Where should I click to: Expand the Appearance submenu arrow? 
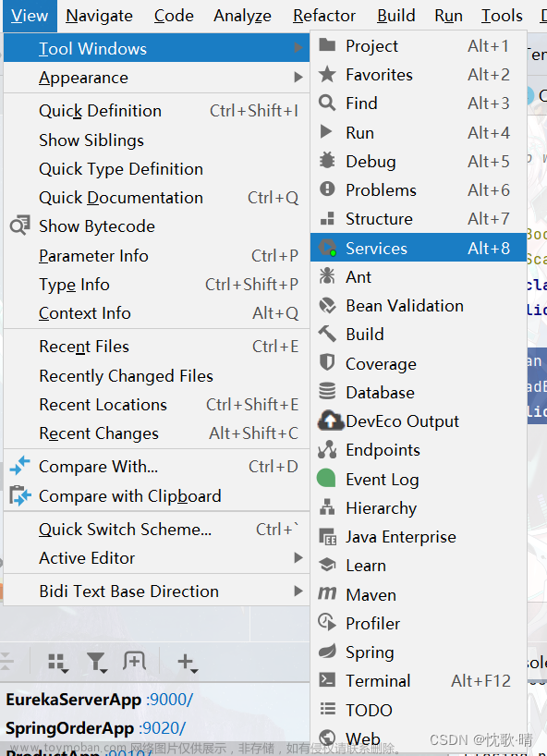[x=298, y=77]
